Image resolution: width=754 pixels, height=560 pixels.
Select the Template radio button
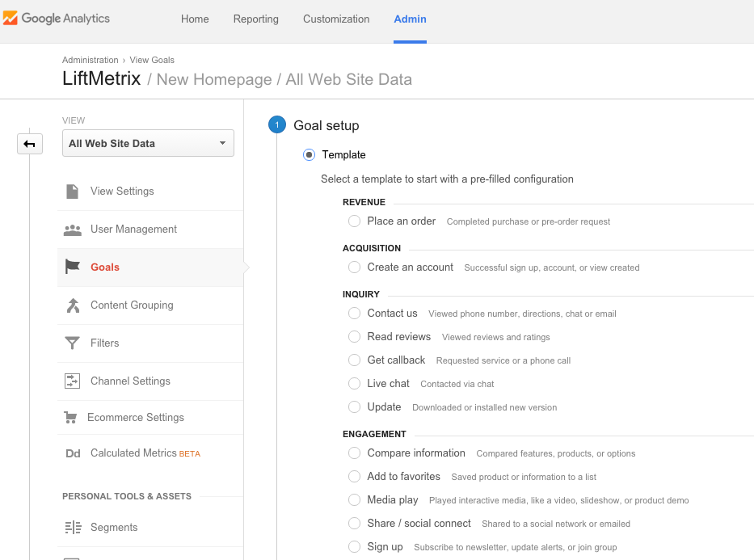pos(308,154)
